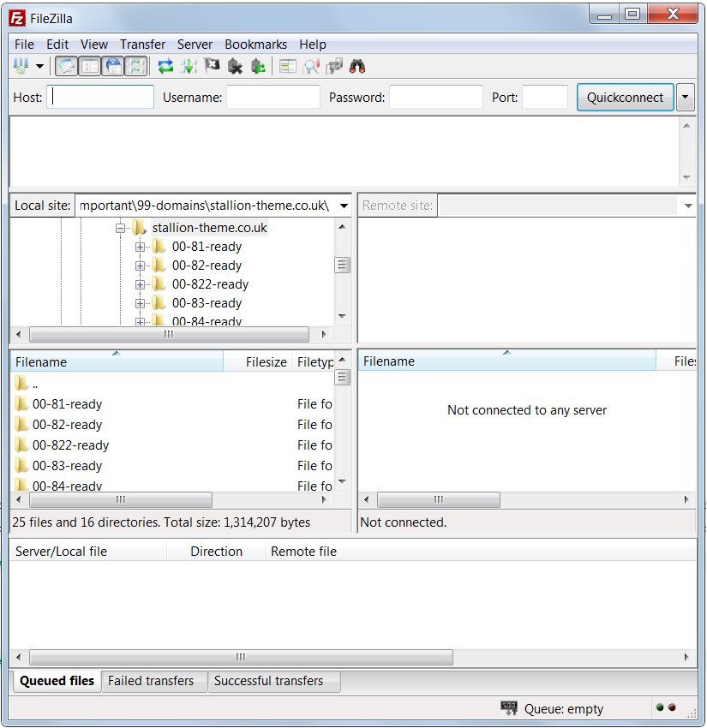This screenshot has width=707, height=728.
Task: Toggle the local directory tree display
Action: 90,67
